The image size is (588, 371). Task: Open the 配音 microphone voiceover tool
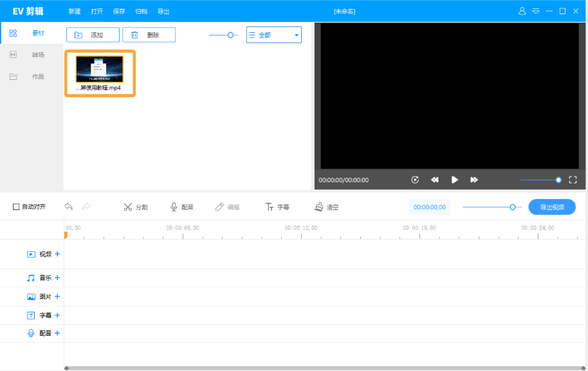181,207
